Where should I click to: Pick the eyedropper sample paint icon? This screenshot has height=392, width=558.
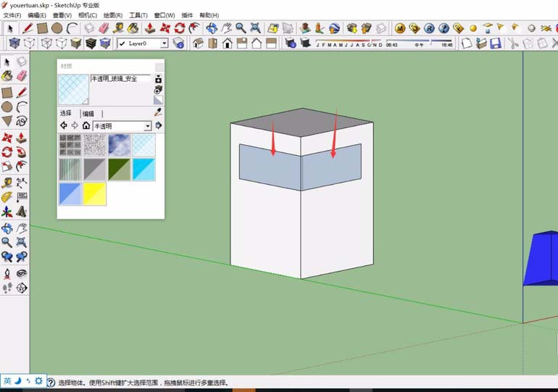(158, 112)
